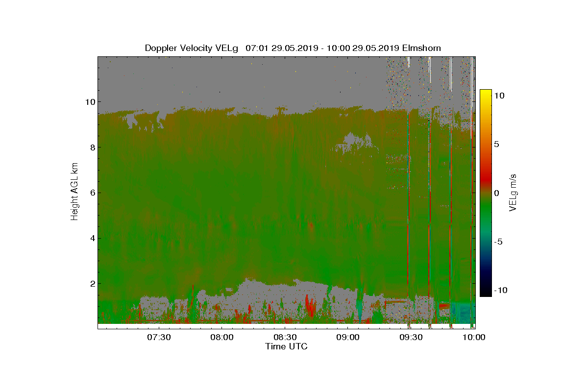Click the height tick label 2

click(92, 284)
